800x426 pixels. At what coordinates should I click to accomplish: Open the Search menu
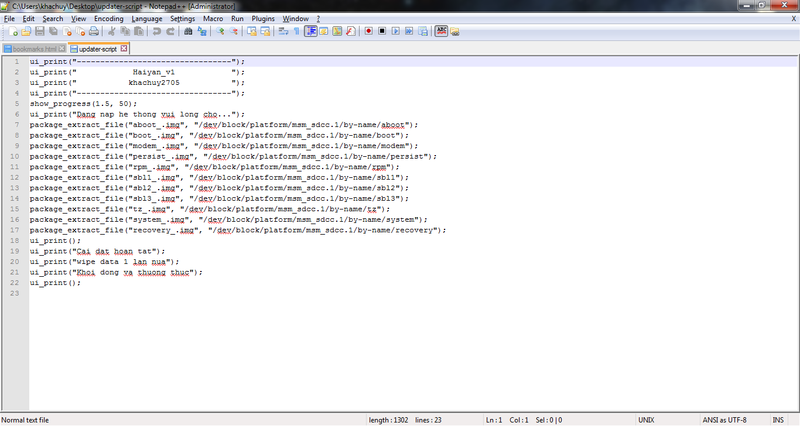tap(53, 18)
